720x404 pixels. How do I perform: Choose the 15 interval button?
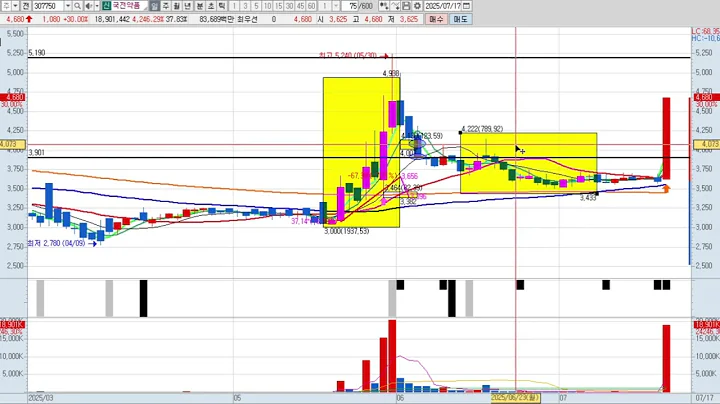point(278,6)
